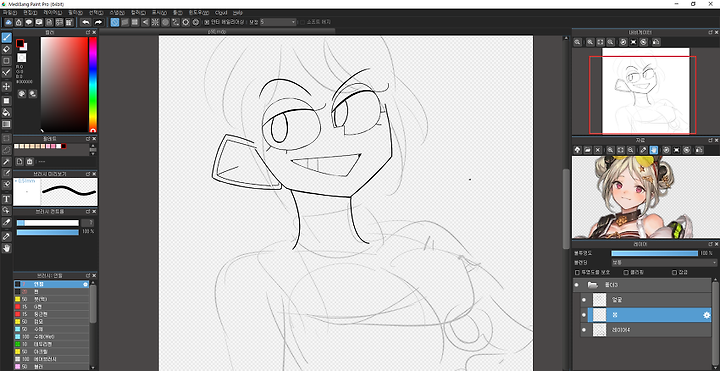The width and height of the screenshot is (720, 371).
Task: Open the stabilizer correction value dropdown
Action: coord(278,22)
